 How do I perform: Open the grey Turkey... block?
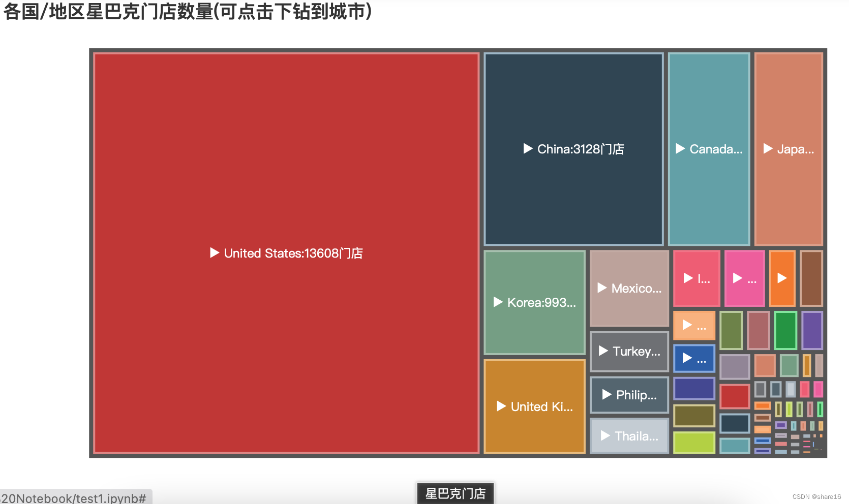[629, 351]
